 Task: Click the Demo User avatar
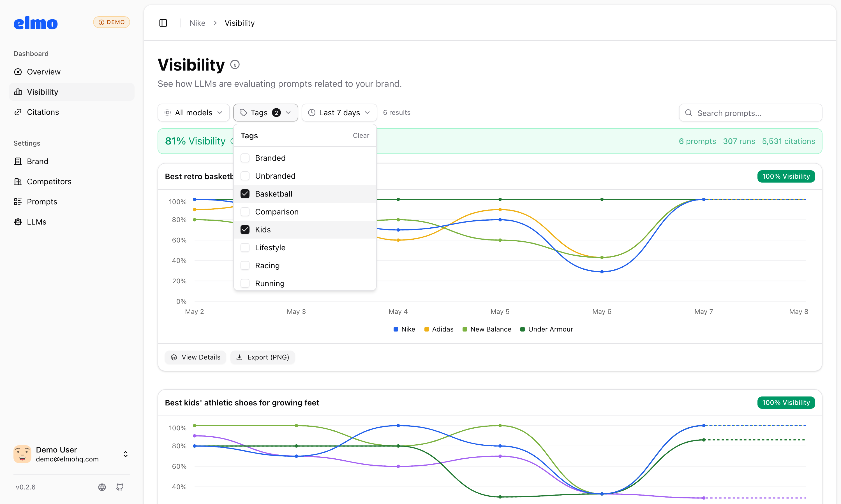(x=22, y=454)
